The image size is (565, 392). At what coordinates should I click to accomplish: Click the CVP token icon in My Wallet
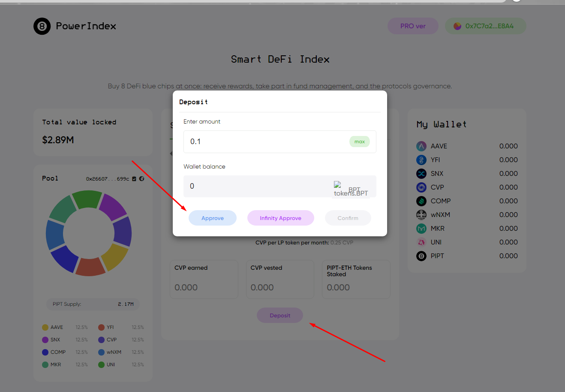tap(421, 187)
